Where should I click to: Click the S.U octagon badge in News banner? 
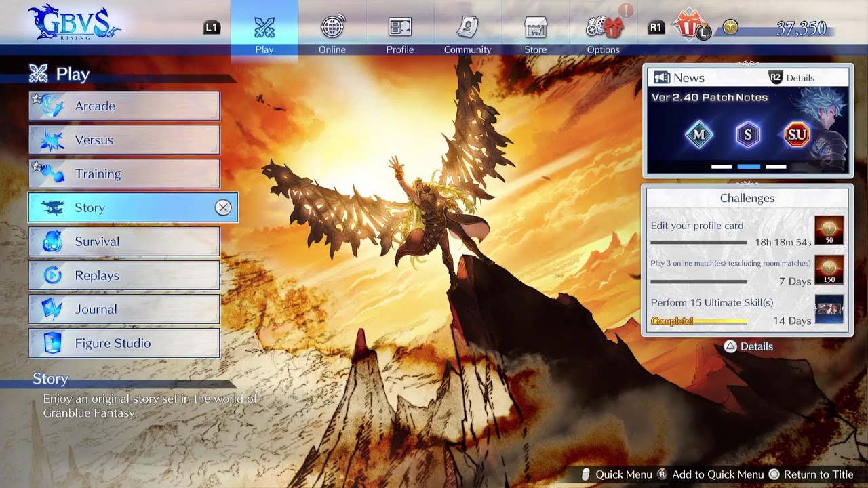797,135
